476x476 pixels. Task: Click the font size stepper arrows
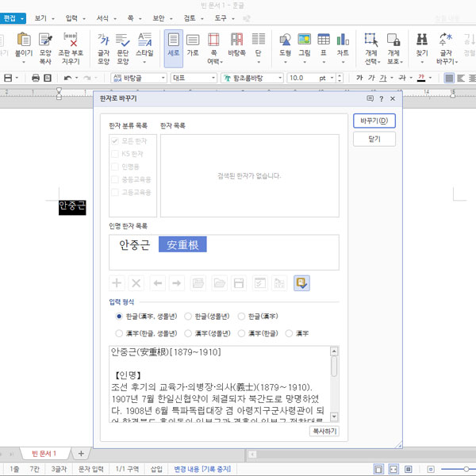click(340, 78)
